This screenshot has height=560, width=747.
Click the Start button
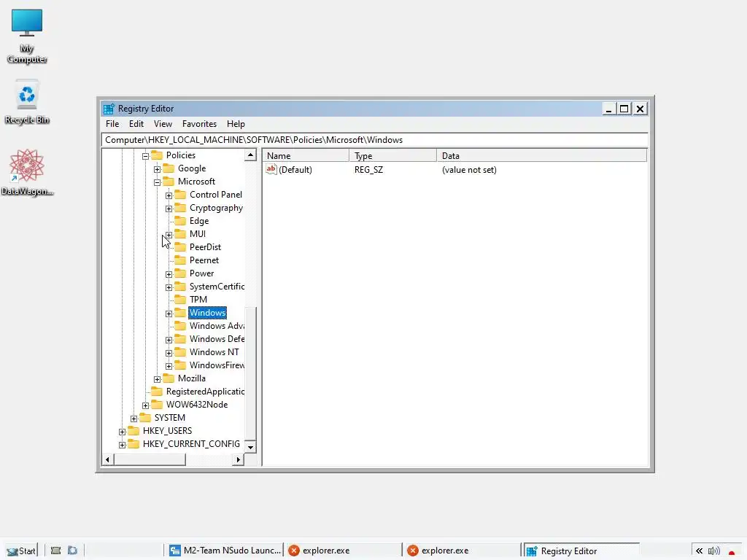pos(21,551)
